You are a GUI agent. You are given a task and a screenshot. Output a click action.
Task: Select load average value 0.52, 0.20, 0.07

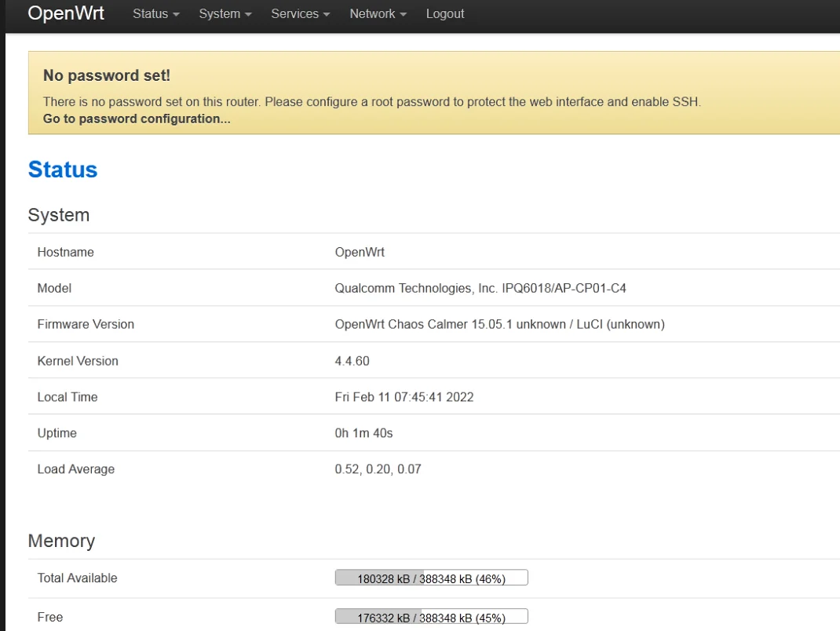(x=378, y=469)
